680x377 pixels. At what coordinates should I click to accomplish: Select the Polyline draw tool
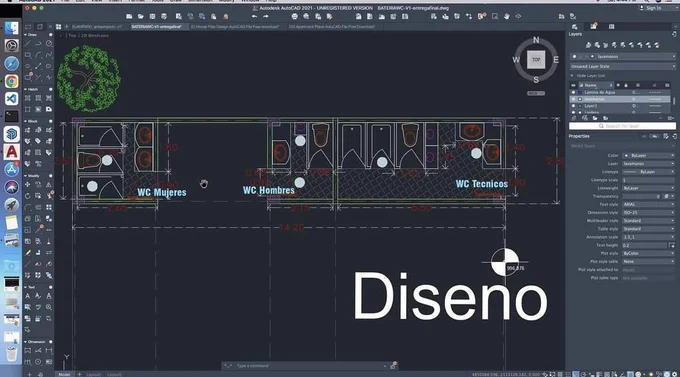point(38,44)
